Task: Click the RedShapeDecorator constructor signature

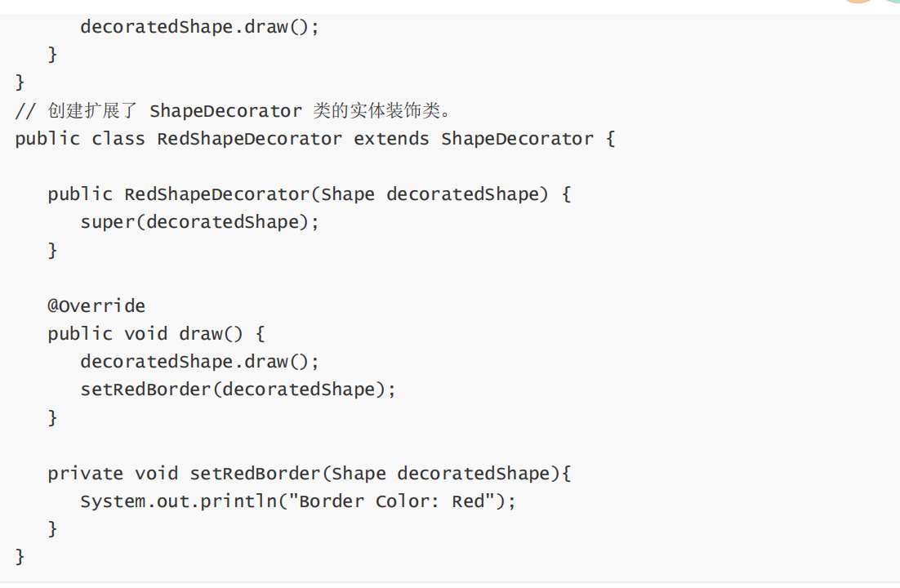Action: pyautogui.click(x=310, y=194)
